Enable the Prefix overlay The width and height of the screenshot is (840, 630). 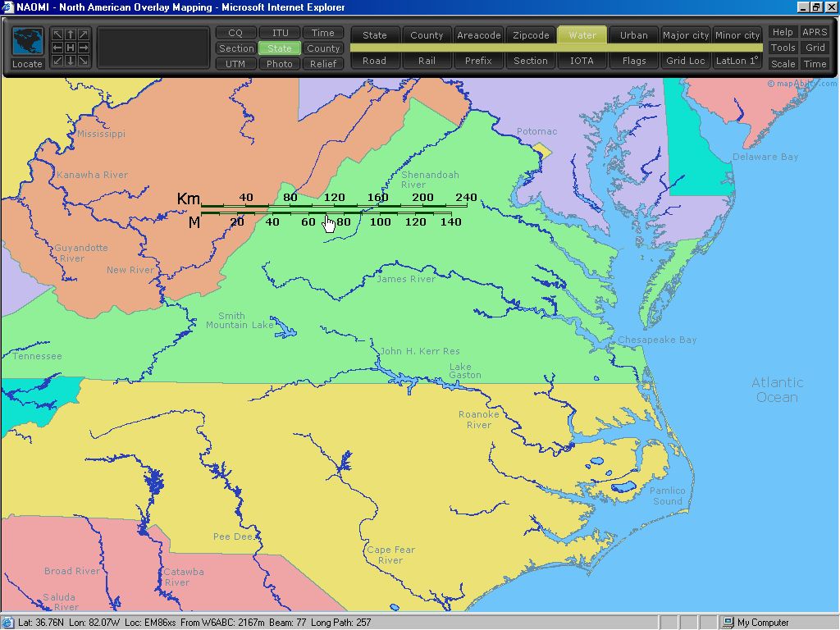(x=478, y=61)
